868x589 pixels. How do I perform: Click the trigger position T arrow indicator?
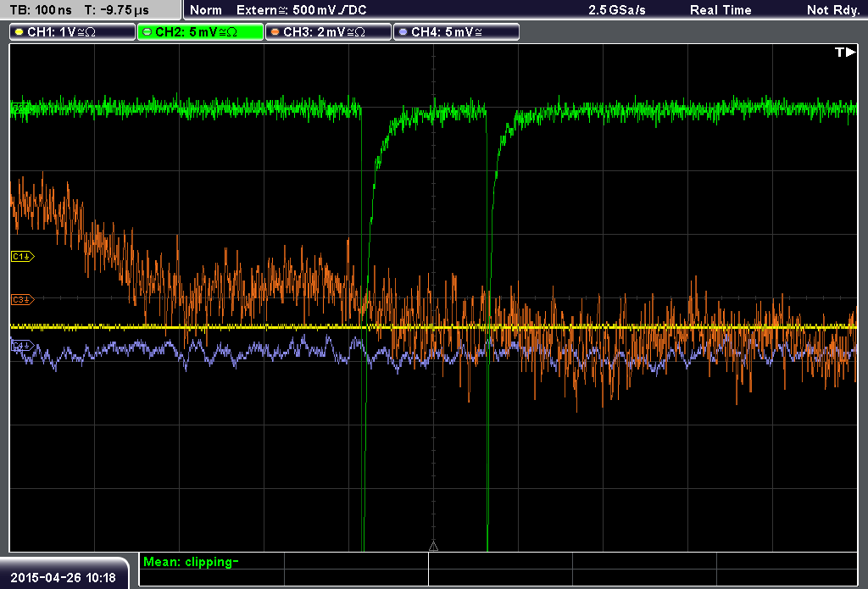[x=845, y=52]
